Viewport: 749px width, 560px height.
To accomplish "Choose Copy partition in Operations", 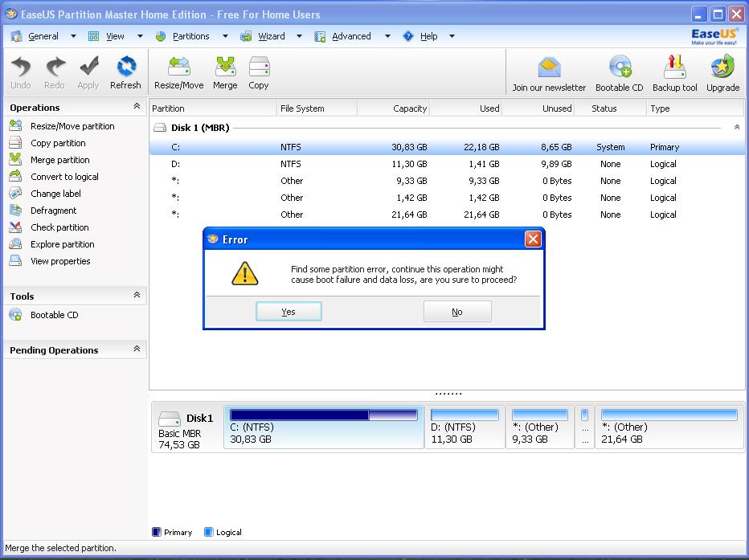I will click(x=58, y=143).
